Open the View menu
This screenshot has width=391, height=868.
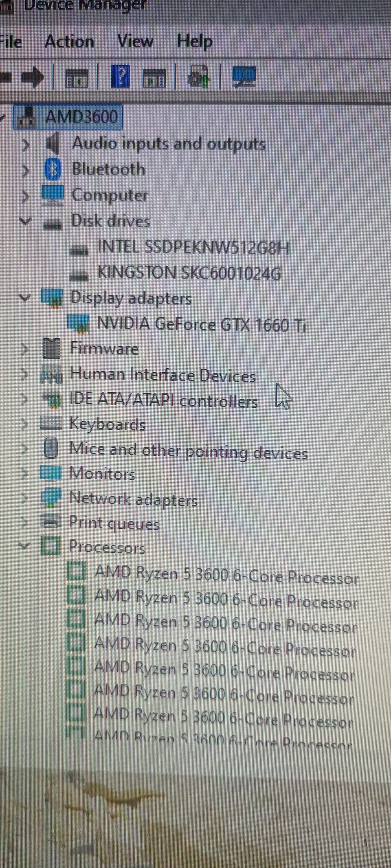click(x=135, y=41)
